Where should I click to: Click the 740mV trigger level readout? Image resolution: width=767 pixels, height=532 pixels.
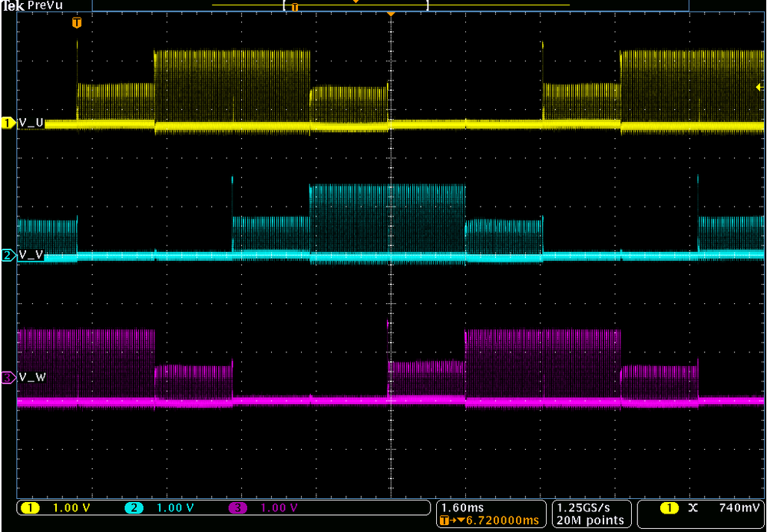click(x=740, y=508)
